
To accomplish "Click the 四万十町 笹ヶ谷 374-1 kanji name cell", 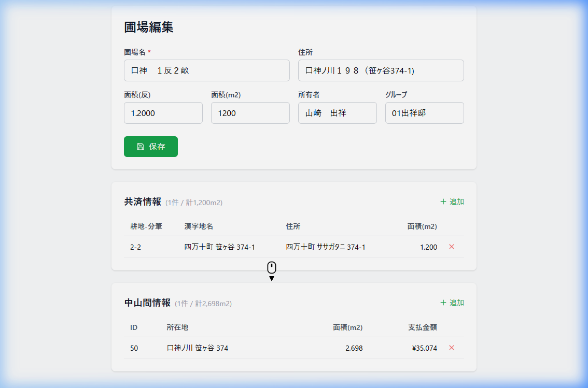I will (x=219, y=247).
